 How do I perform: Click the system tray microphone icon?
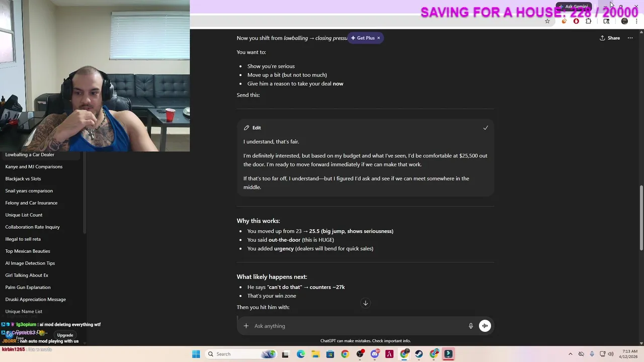pos(592,354)
